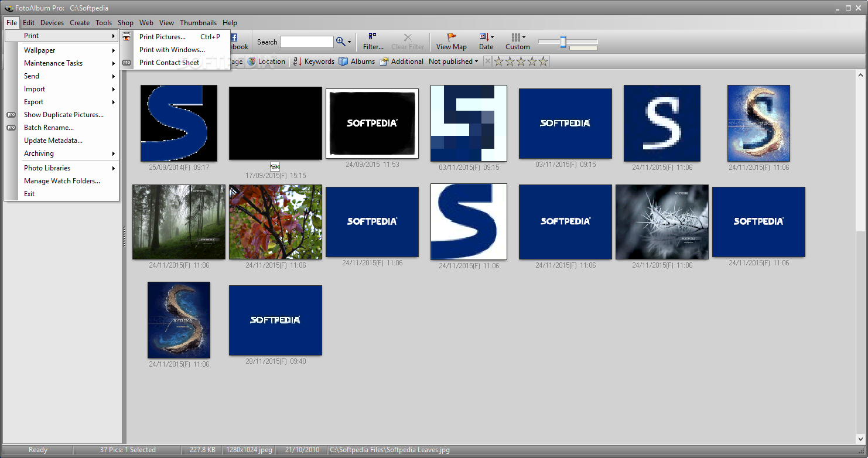The image size is (868, 458).
Task: Click the Albums book icon
Action: pos(343,61)
